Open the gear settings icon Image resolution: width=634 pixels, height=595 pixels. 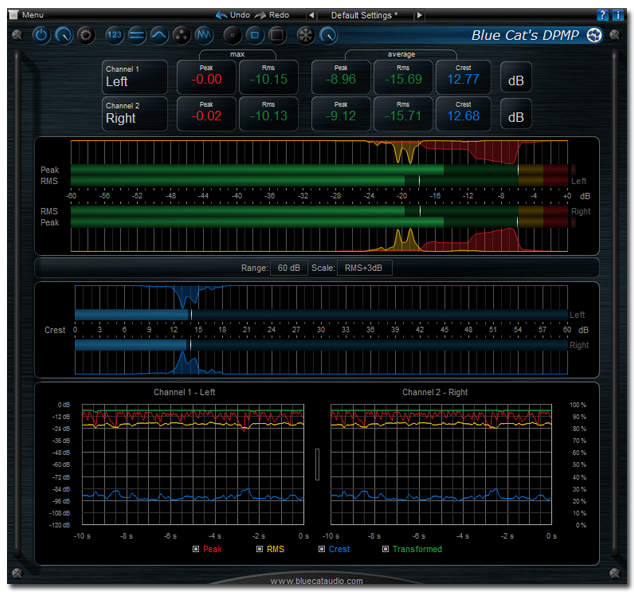pyautogui.click(x=86, y=36)
